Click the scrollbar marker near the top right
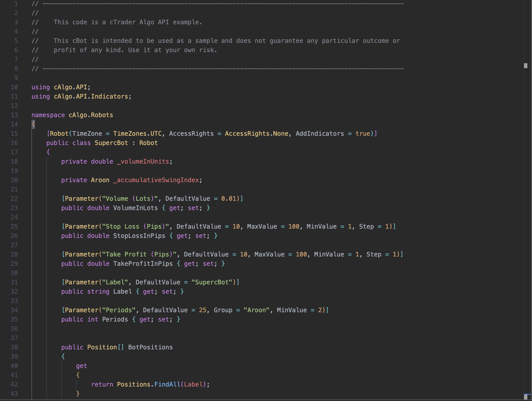This screenshot has height=401, width=532. point(526,66)
